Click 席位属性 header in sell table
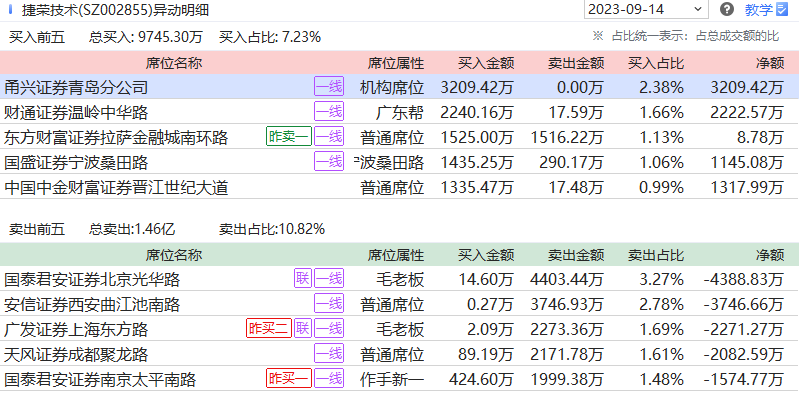Screen dimensions: 799x397 tap(396, 254)
